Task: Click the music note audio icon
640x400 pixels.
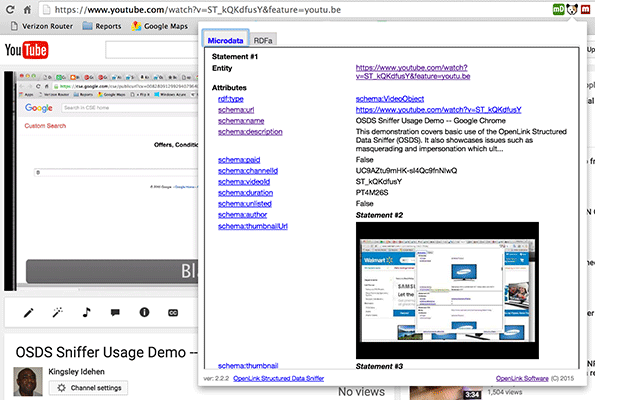Action: [86, 313]
